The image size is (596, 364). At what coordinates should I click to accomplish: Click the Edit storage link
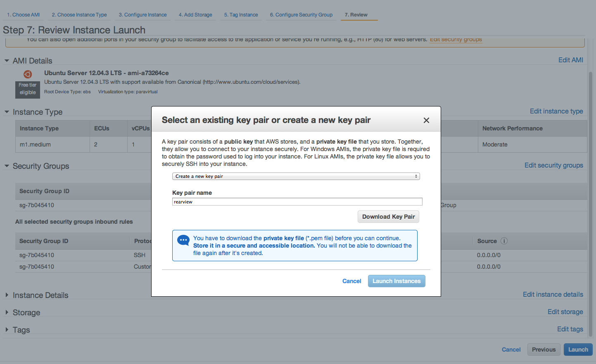[x=565, y=312]
